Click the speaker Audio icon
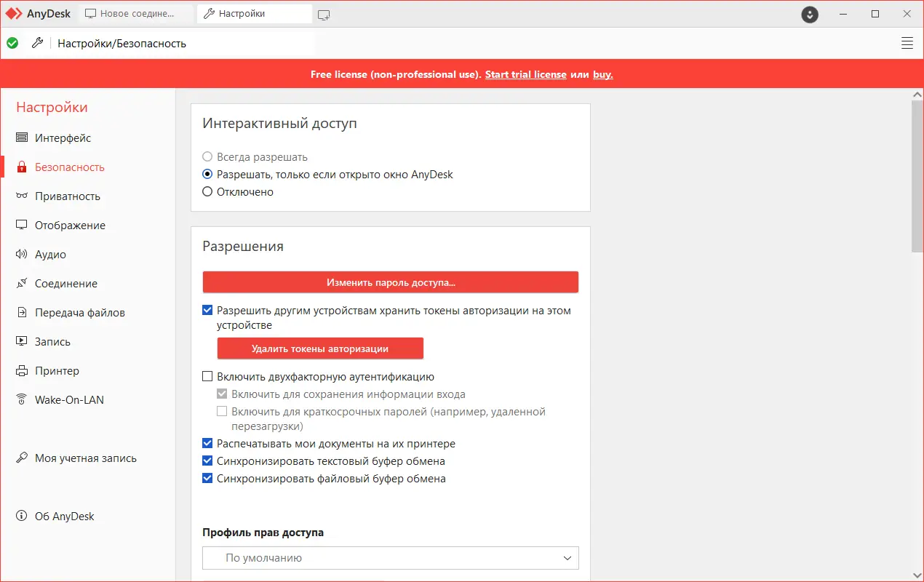 [22, 254]
